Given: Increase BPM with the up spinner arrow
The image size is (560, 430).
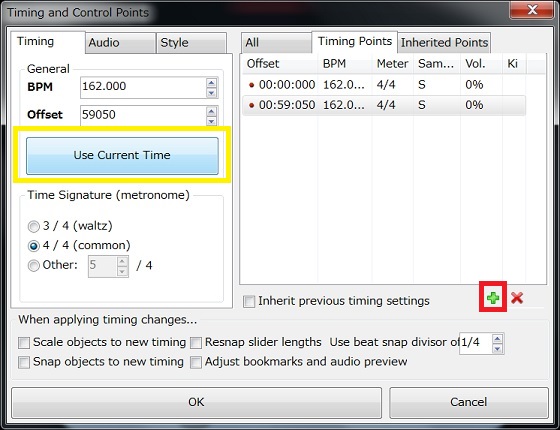Looking at the screenshot, I should (x=211, y=83).
